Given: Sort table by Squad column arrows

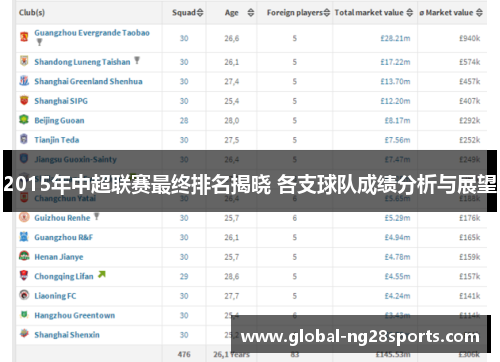Looking at the screenshot, I should click(x=200, y=13).
